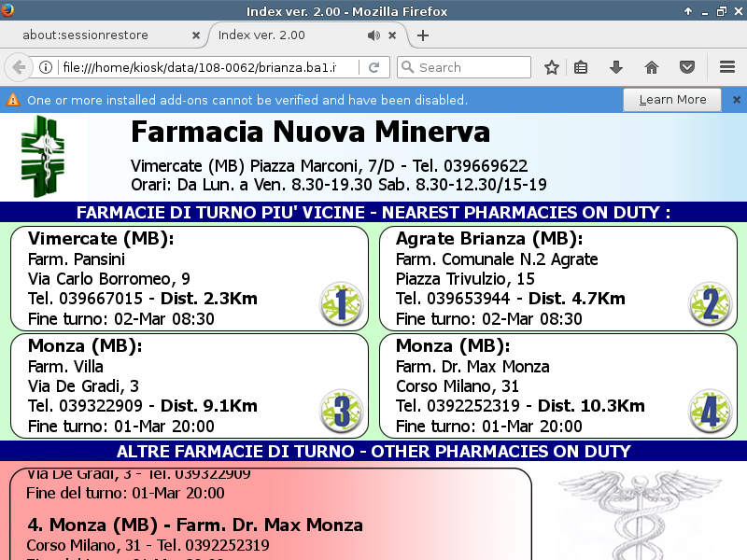Screen dimensions: 747x560
Task: Click the back navigation arrow
Action: (x=19, y=67)
